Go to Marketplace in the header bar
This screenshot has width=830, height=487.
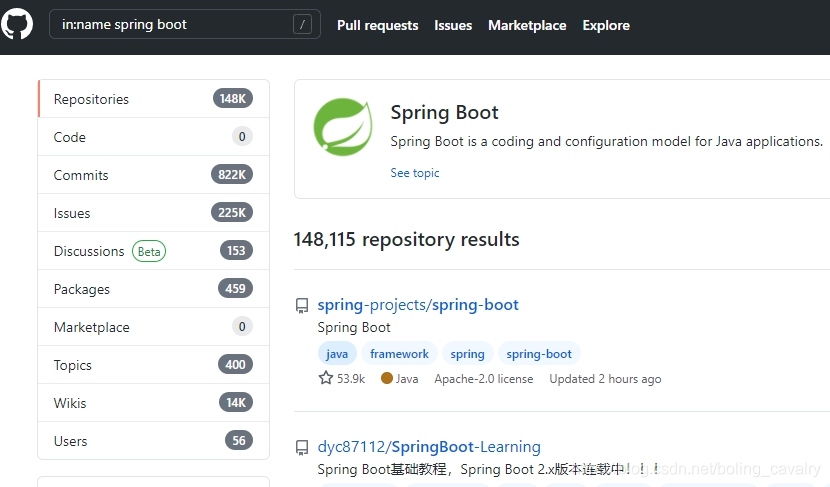coord(527,25)
